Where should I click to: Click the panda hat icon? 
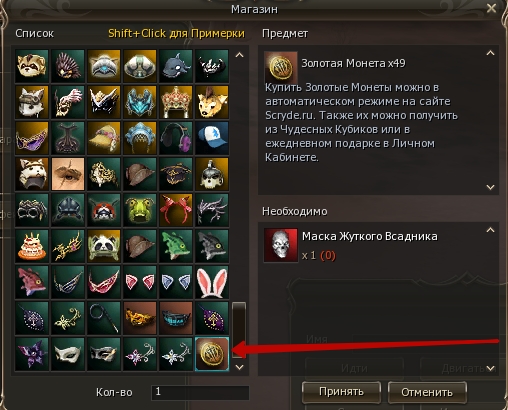104,246
